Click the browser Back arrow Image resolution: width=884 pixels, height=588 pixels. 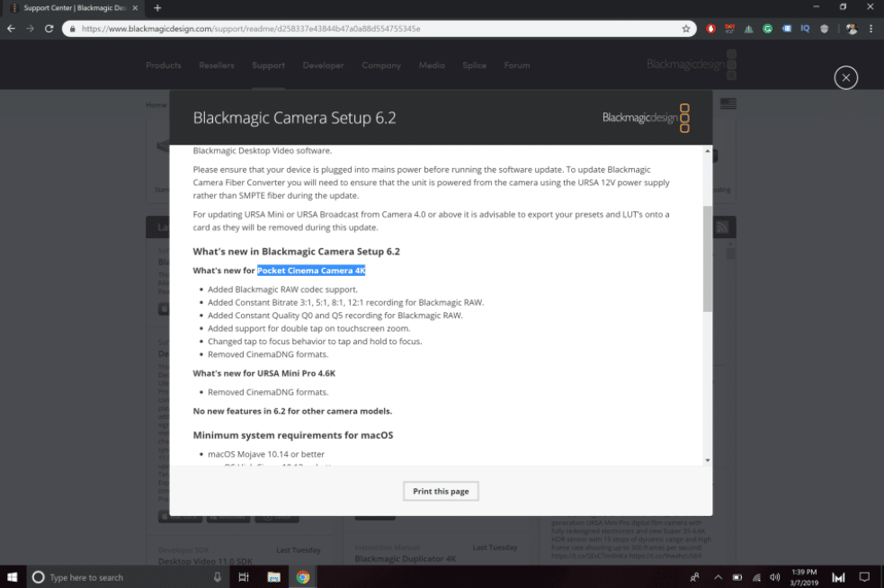12,28
